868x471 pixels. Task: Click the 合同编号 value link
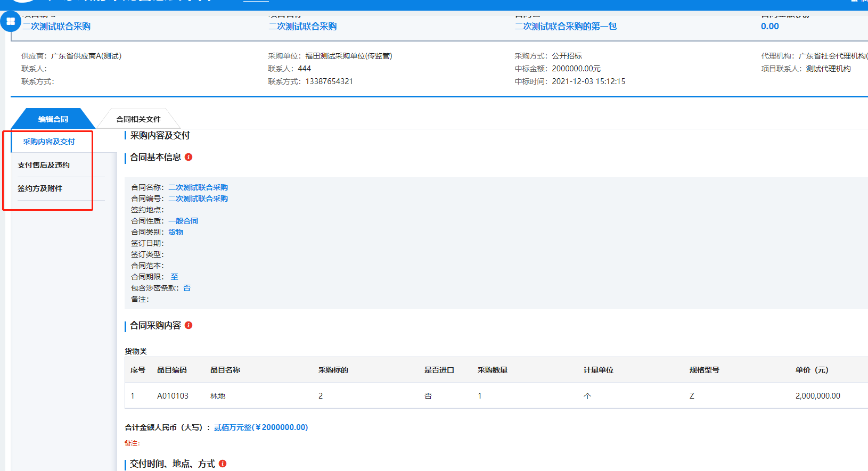198,199
